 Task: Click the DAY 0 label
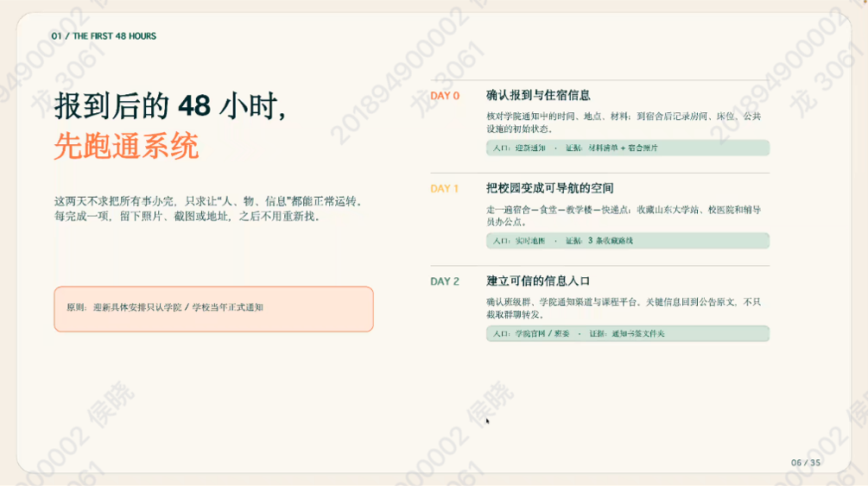pos(445,96)
